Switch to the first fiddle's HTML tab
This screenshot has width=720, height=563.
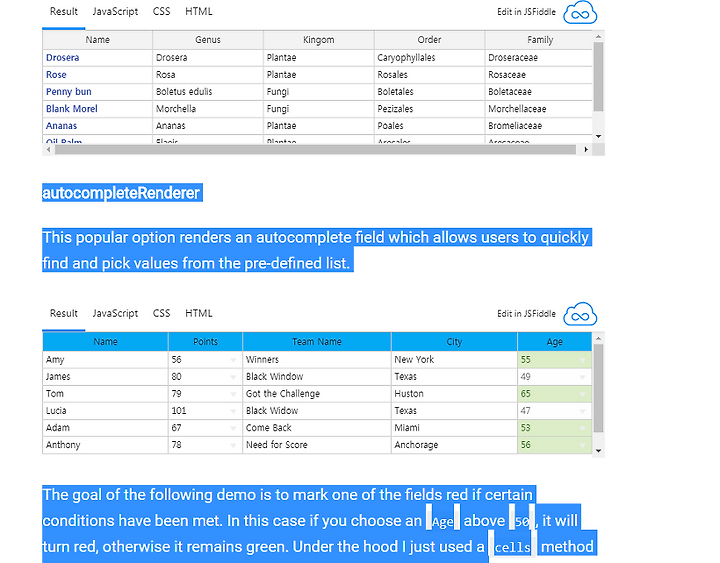tap(199, 11)
